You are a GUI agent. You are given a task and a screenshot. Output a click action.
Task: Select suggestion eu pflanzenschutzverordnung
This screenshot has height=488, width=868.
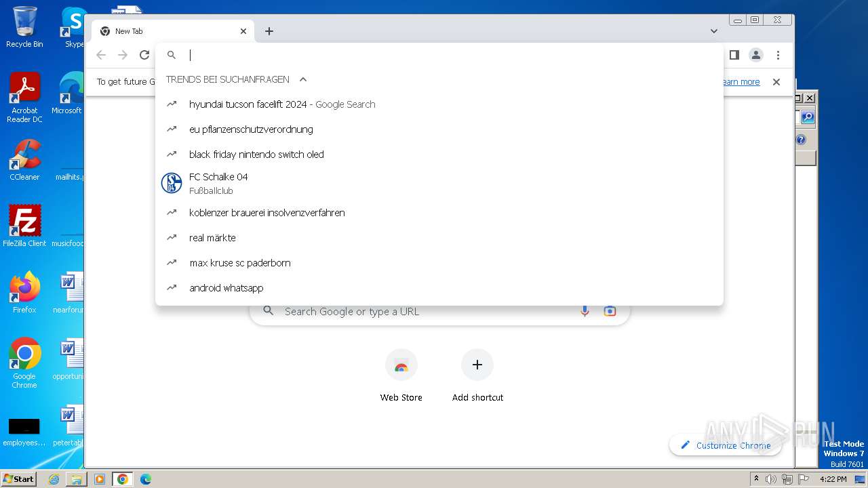point(439,129)
